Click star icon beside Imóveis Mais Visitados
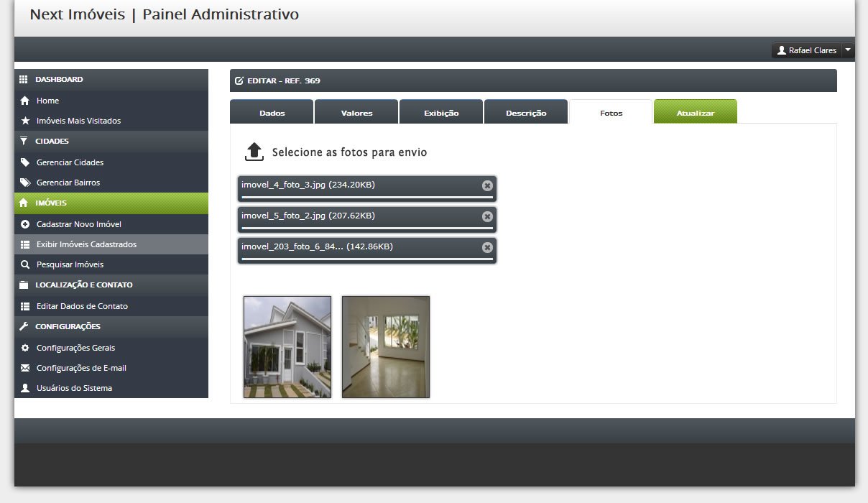 [x=25, y=121]
